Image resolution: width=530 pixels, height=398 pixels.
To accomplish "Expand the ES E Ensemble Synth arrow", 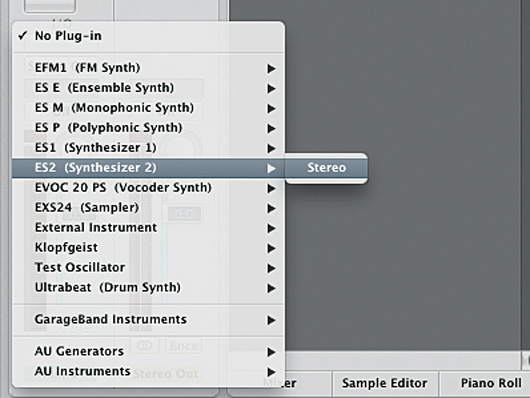I will coord(271,88).
